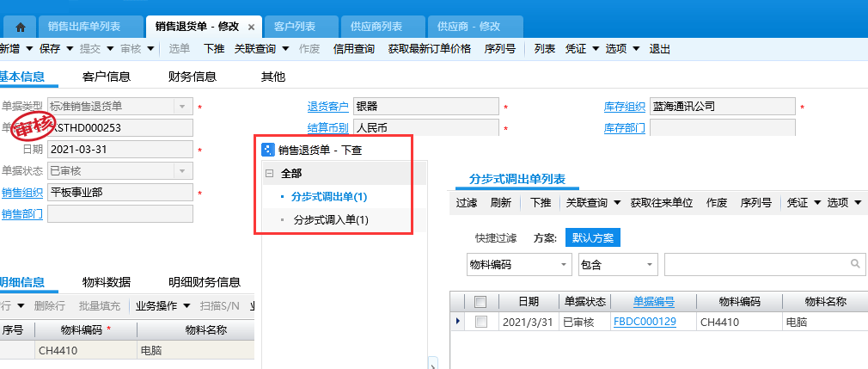
Task: Click 扫描S/N in detail toolbar
Action: 220,306
